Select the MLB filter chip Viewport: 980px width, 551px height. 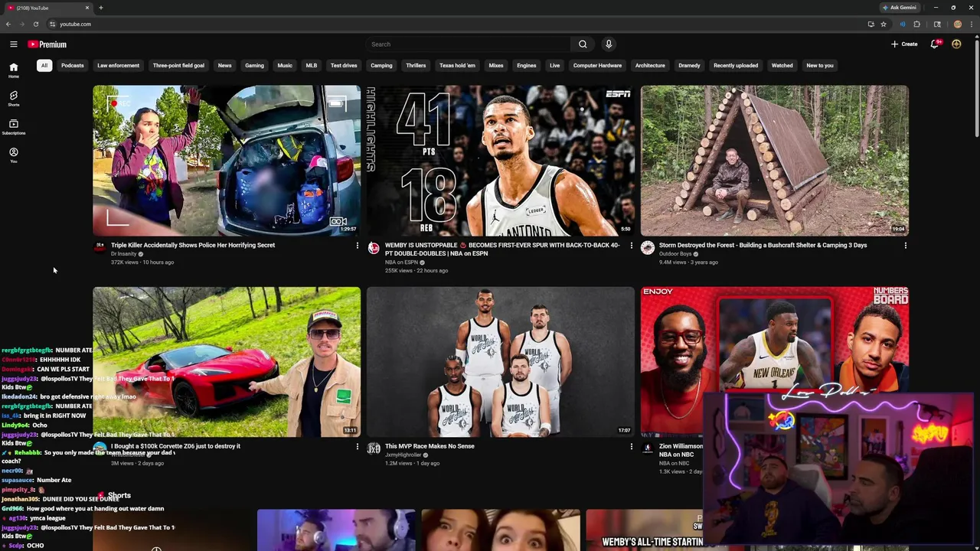point(312,66)
